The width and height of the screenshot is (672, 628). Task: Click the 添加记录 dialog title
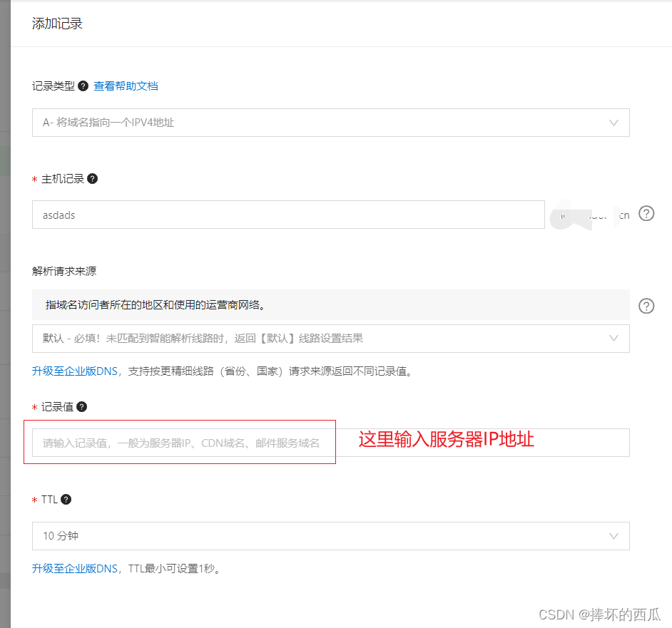[x=57, y=24]
